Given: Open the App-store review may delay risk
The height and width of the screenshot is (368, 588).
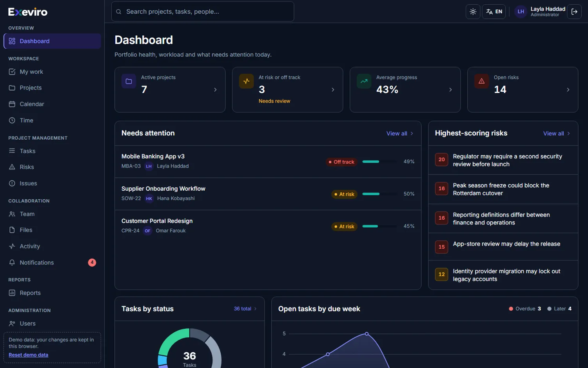Looking at the screenshot, I should [503, 247].
